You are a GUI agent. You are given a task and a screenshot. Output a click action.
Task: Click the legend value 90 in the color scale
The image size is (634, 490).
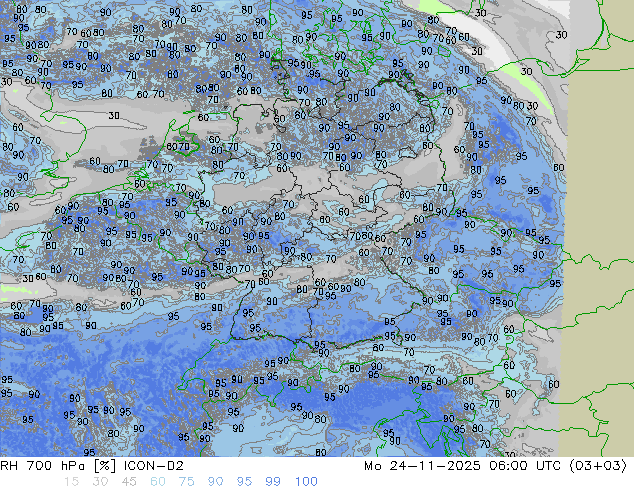click(215, 482)
